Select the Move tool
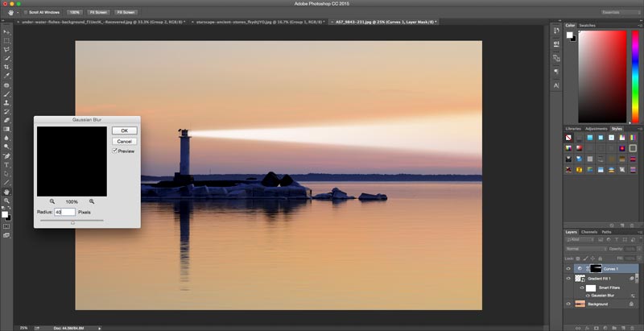 tap(6, 32)
